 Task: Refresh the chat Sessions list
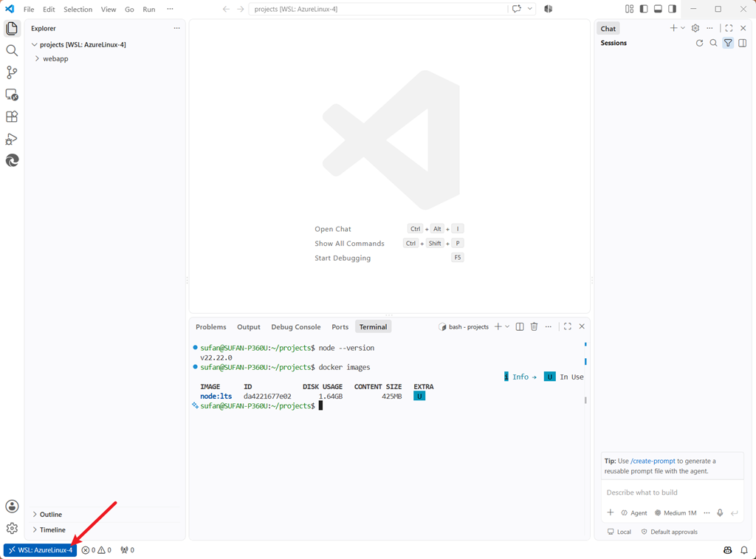click(x=700, y=43)
